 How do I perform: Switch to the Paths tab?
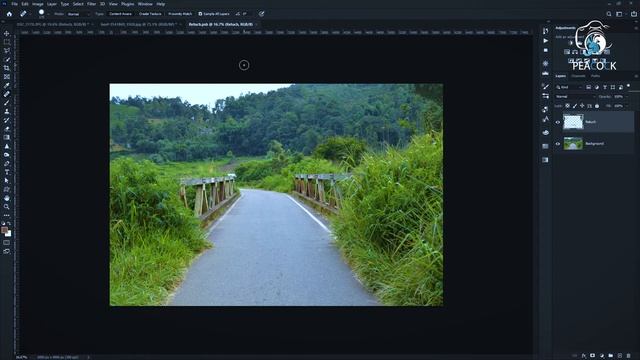click(x=596, y=76)
